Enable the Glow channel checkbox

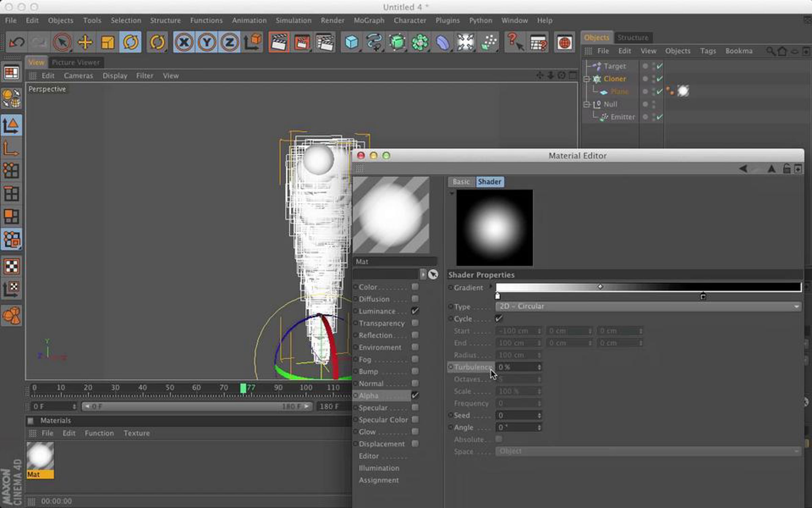coord(415,431)
